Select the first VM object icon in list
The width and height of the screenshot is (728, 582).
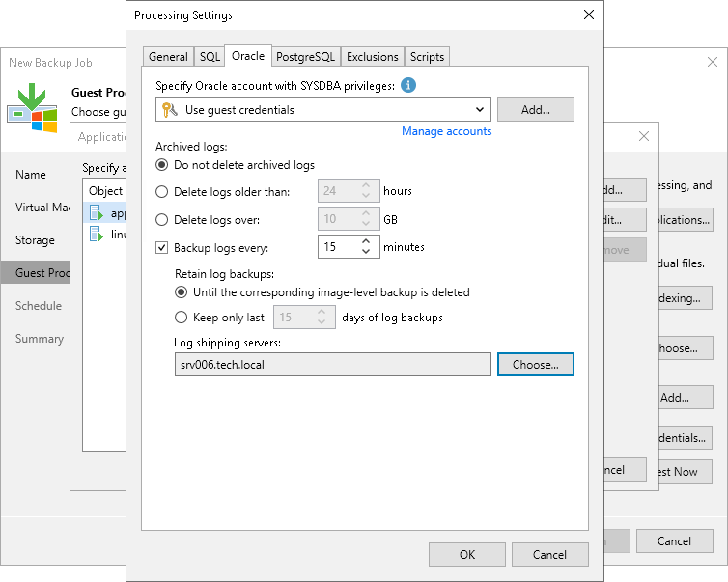97,213
